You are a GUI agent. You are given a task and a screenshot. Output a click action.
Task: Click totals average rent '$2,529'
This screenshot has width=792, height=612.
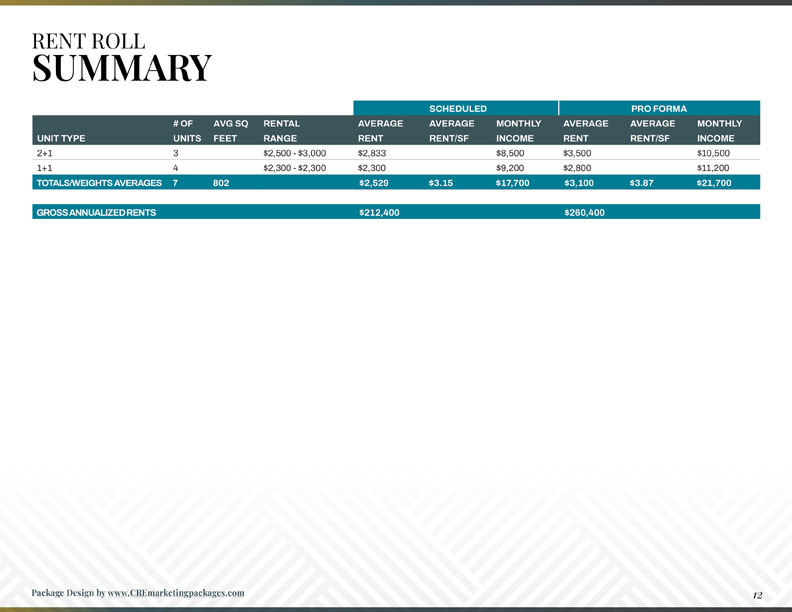[374, 183]
